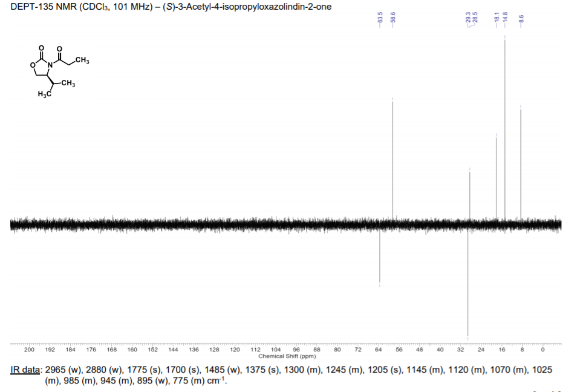583x392 pixels.
Task: Expand the 29.3 and 28.5 peak cluster label
Action: 471,16
